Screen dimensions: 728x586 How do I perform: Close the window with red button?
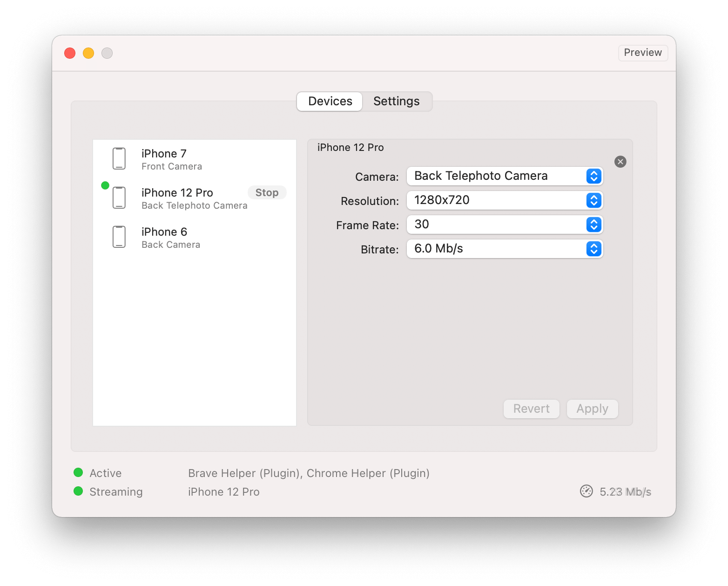(x=70, y=53)
